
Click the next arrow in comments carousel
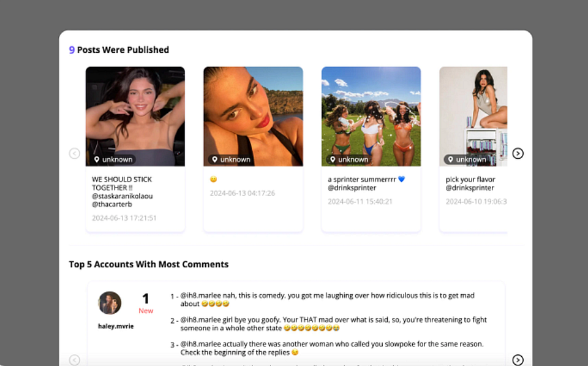click(x=518, y=360)
